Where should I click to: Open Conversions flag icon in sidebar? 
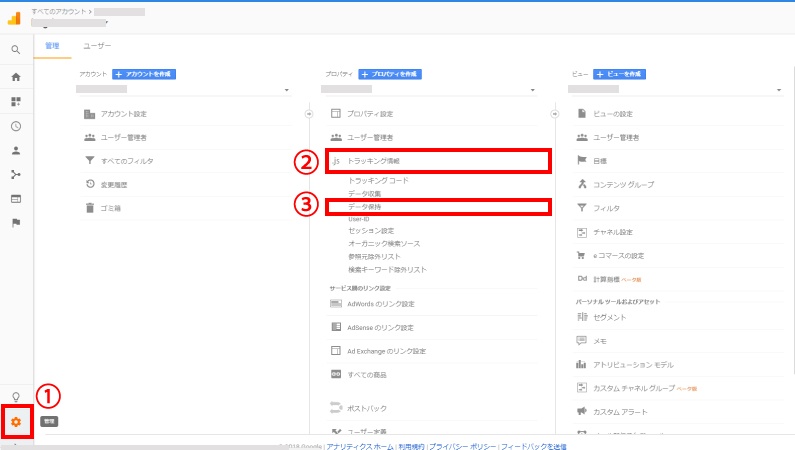[16, 222]
